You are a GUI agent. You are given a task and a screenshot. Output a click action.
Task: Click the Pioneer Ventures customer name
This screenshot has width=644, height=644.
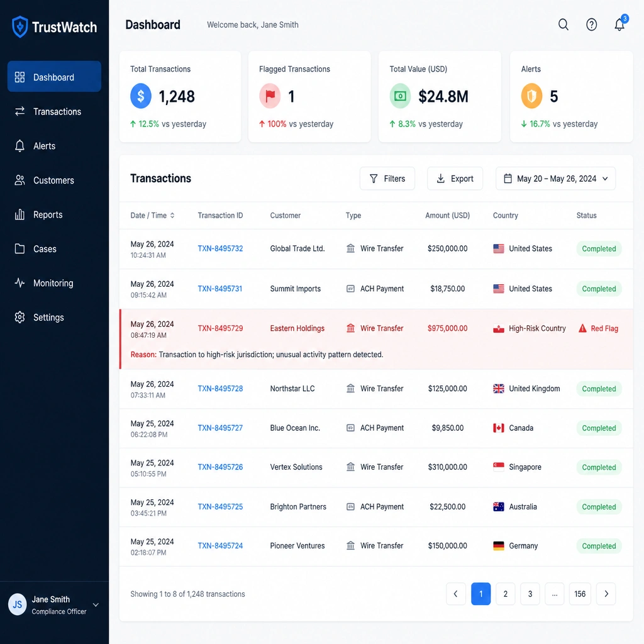click(x=297, y=546)
